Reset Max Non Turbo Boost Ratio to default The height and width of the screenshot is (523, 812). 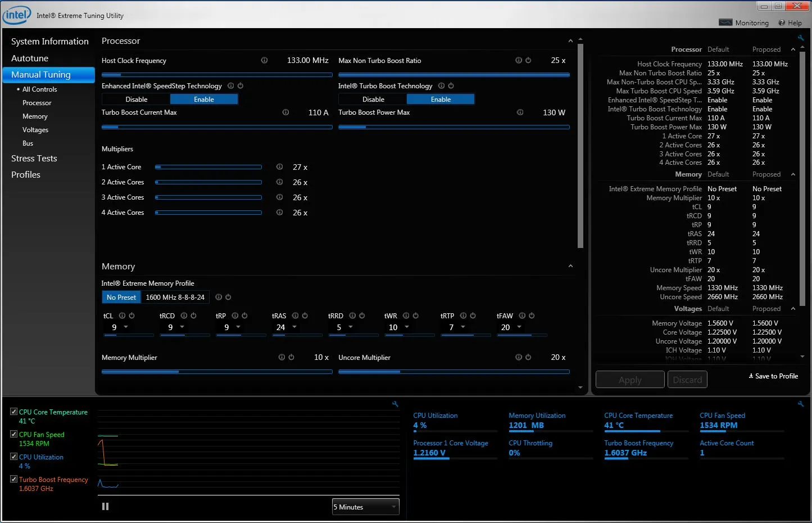click(x=528, y=61)
